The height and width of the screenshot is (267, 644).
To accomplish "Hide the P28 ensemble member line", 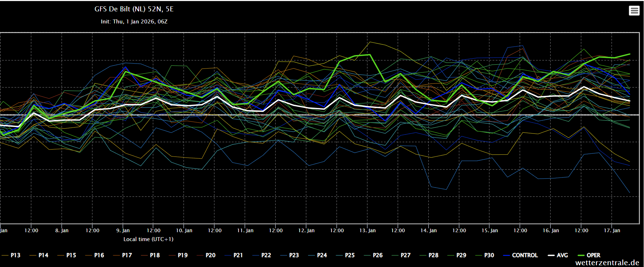I will point(429,255).
